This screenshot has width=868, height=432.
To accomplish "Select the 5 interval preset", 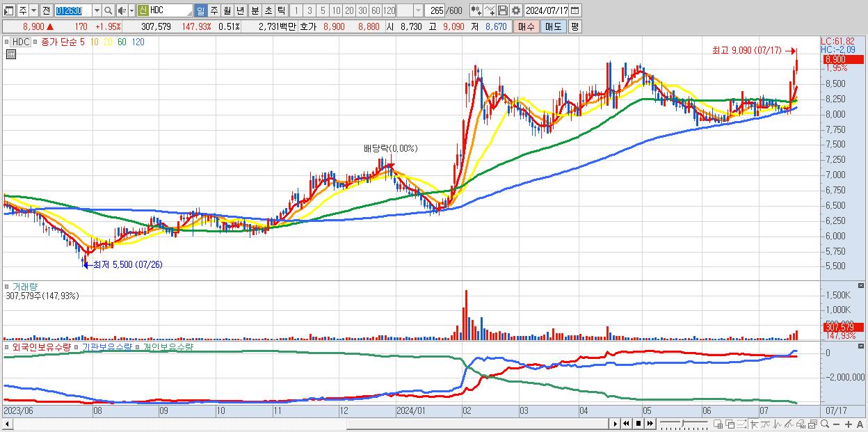I will click(x=323, y=10).
